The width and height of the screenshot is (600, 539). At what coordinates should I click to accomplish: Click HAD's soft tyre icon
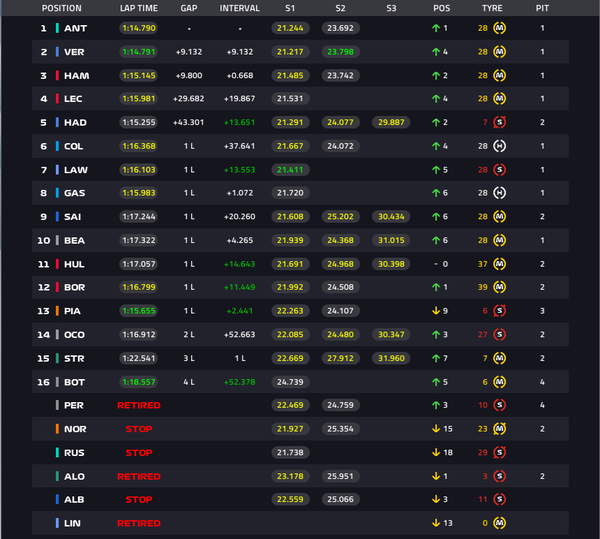coord(499,122)
